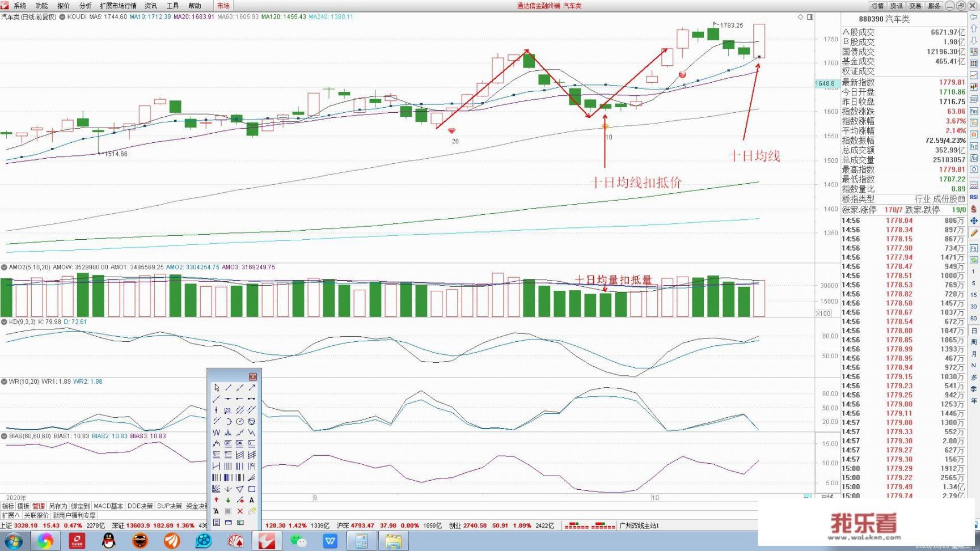This screenshot has height=551, width=980.
Task: Select the fan lines tool
Action: (x=216, y=489)
